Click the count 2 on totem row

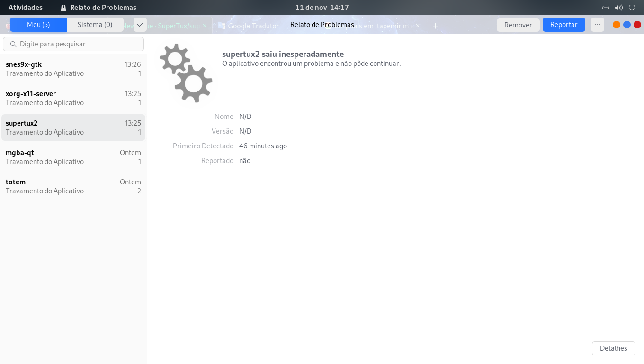click(x=139, y=191)
